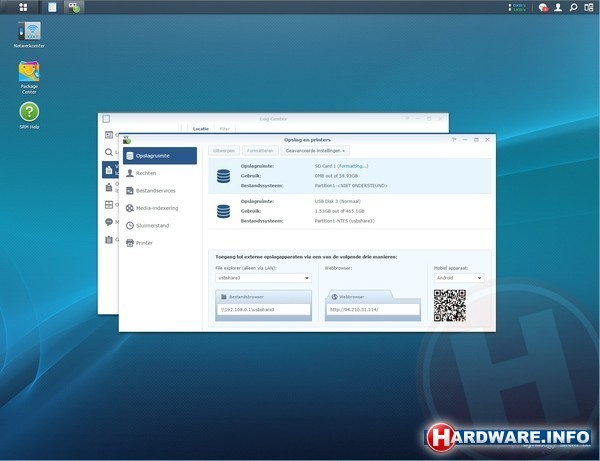Viewport: 600px width, 461px height.
Task: Click the Log Center help question mark
Action: click(407, 119)
